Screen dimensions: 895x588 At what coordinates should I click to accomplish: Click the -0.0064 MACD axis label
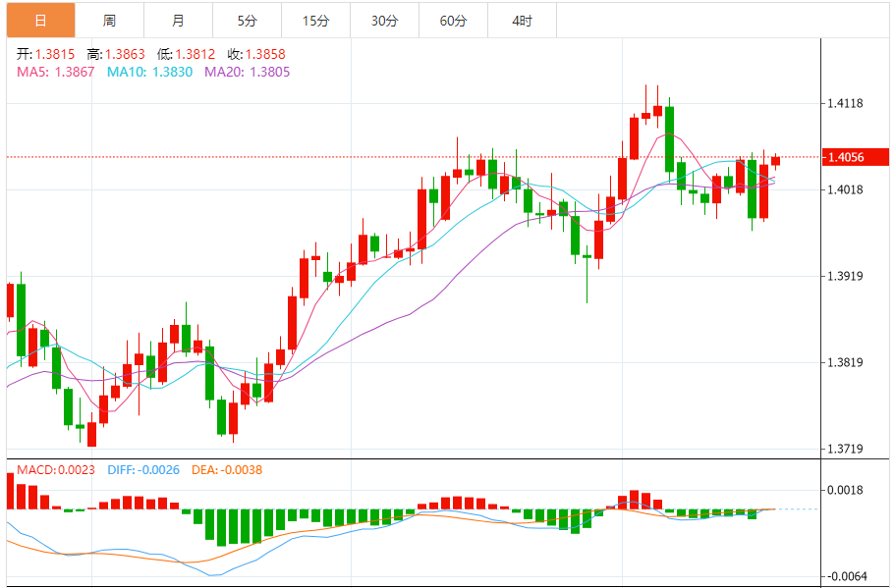click(845, 576)
